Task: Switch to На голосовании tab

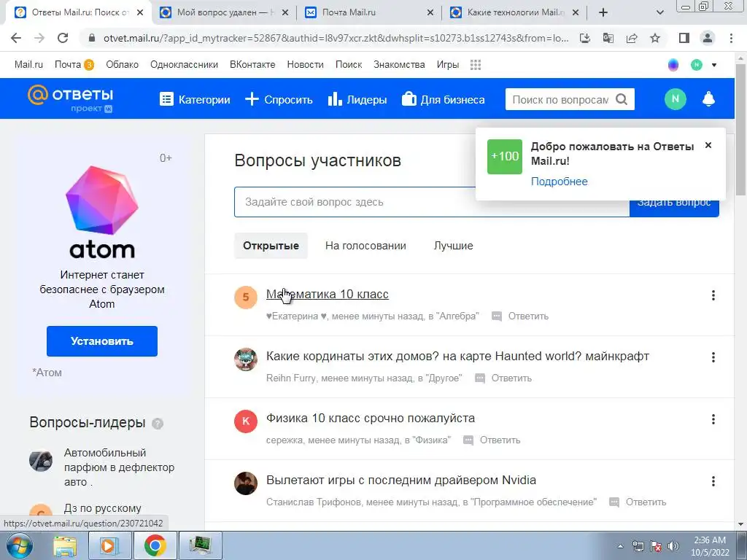Action: 366,246
